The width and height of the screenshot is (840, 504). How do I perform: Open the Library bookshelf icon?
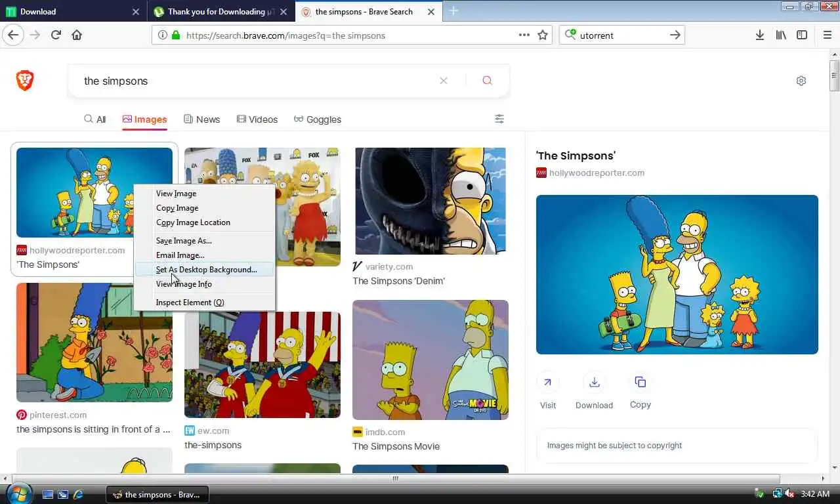[781, 35]
